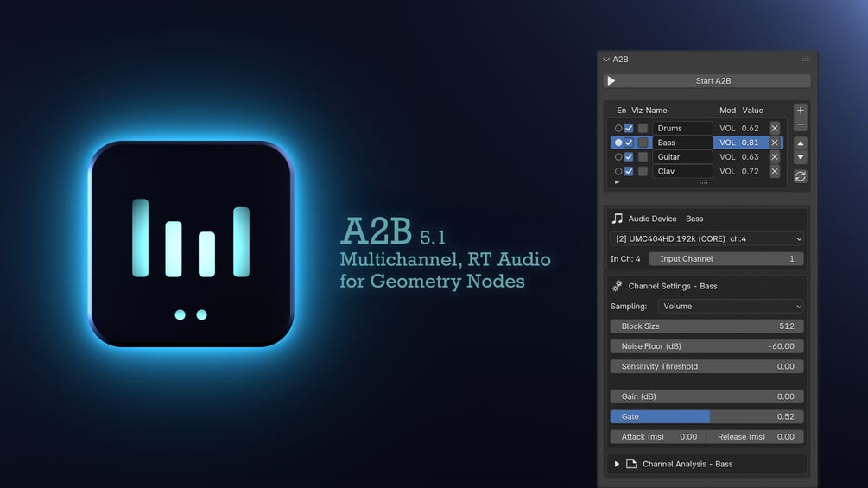Image resolution: width=868 pixels, height=488 pixels.
Task: Toggle the Bass Viz checkbox
Action: click(643, 143)
